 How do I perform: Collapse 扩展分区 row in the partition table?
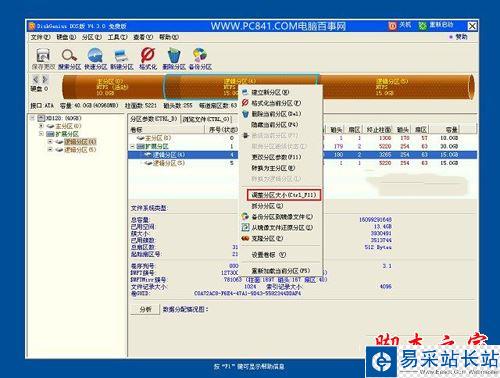coord(132,146)
